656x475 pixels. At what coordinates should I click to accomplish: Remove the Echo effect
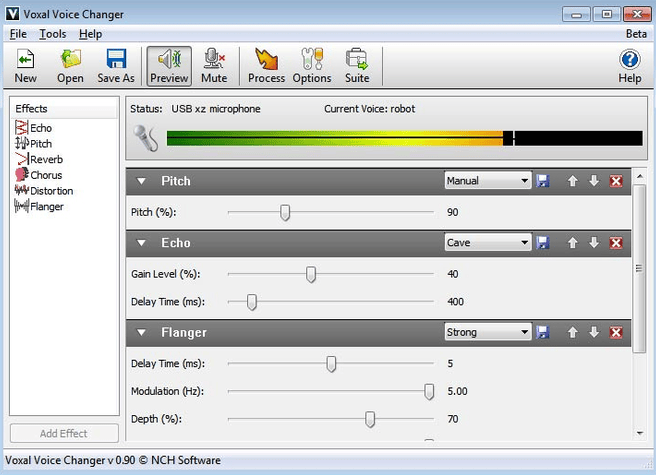point(616,243)
